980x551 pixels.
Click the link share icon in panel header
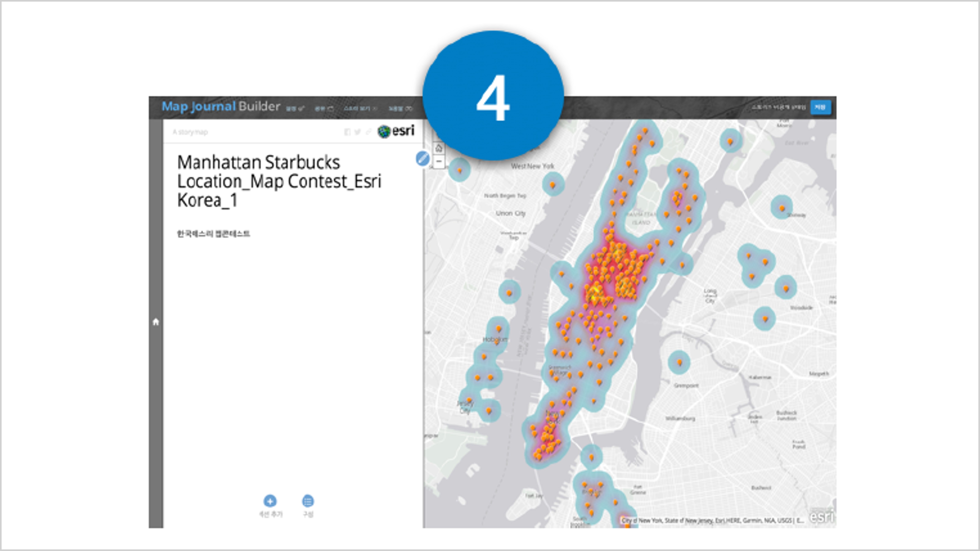pyautogui.click(x=368, y=132)
